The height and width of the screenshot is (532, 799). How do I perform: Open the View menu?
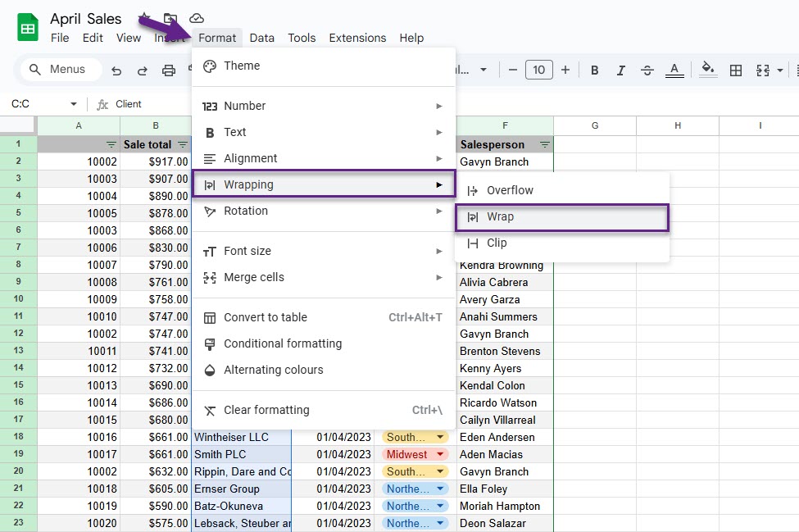129,38
